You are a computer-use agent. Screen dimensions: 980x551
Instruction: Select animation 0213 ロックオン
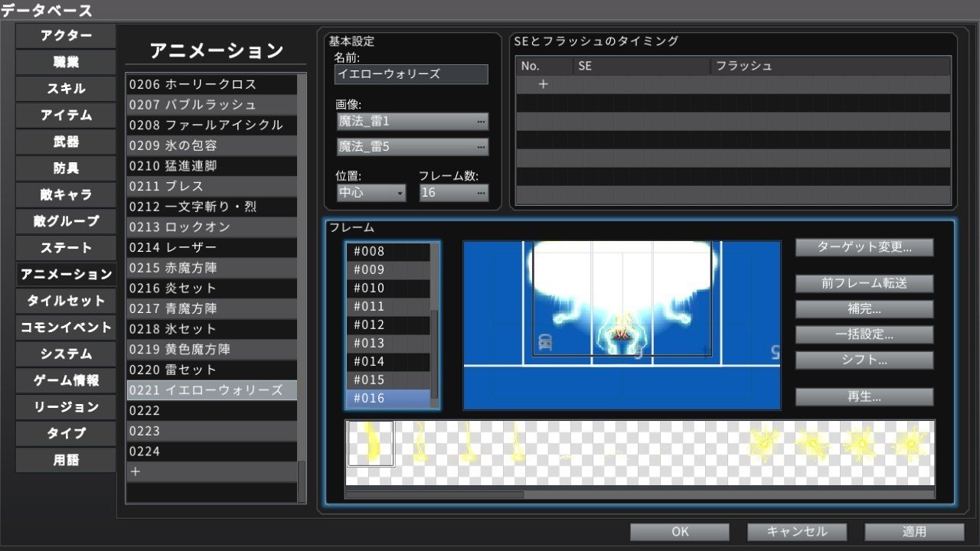tap(211, 227)
